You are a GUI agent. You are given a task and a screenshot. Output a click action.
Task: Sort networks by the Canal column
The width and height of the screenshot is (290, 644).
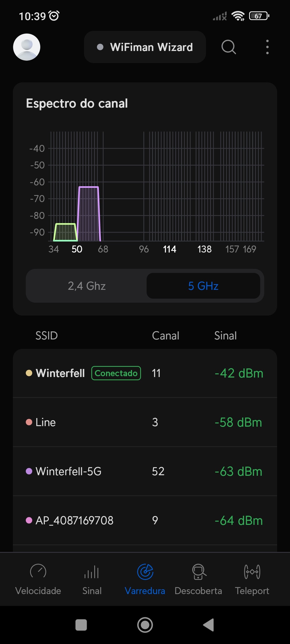tap(165, 336)
